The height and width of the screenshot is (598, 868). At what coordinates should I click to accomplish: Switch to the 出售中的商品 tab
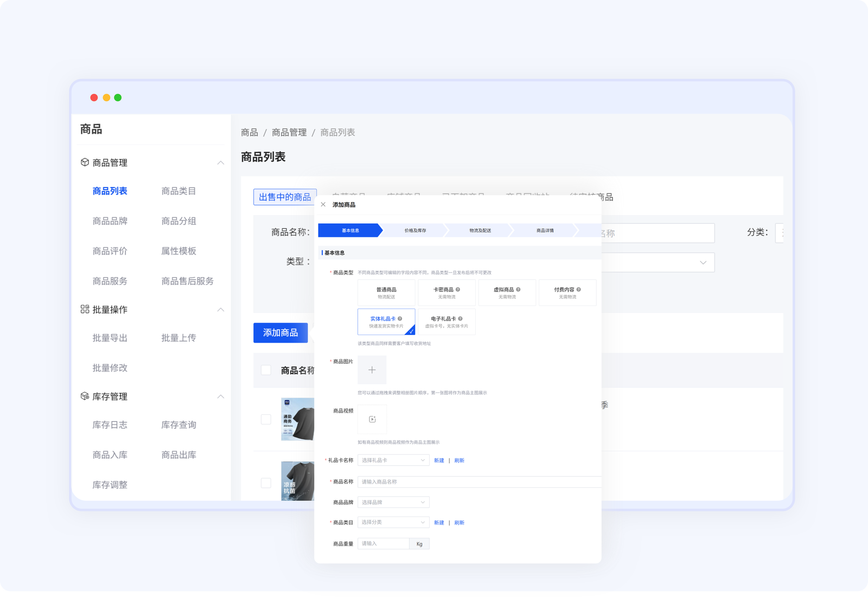coord(285,197)
